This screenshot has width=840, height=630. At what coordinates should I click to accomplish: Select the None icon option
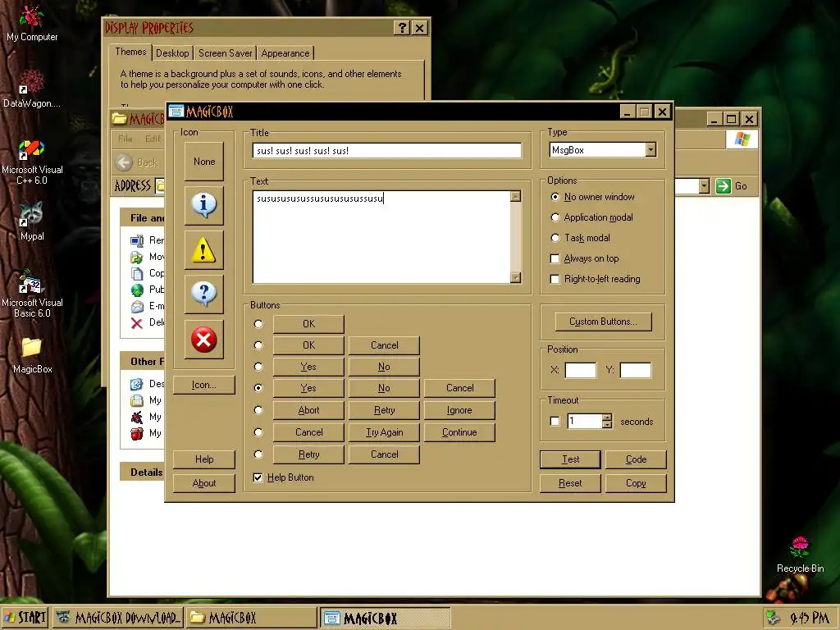[x=204, y=162]
